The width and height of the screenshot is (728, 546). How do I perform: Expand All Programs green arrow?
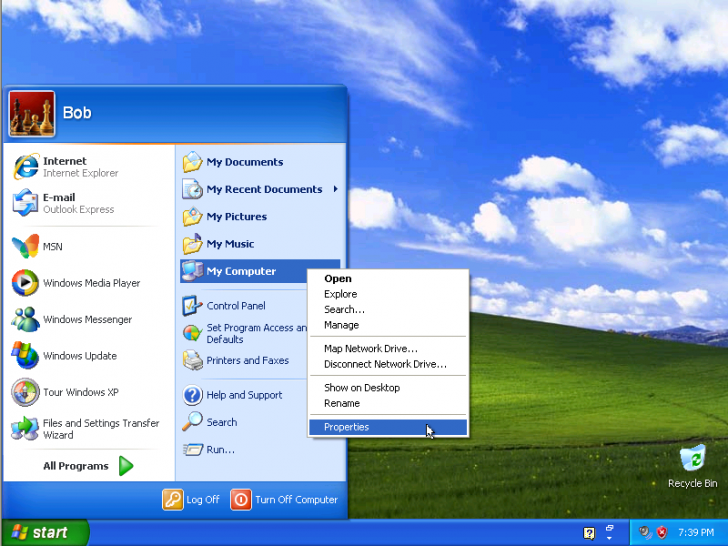click(x=126, y=466)
